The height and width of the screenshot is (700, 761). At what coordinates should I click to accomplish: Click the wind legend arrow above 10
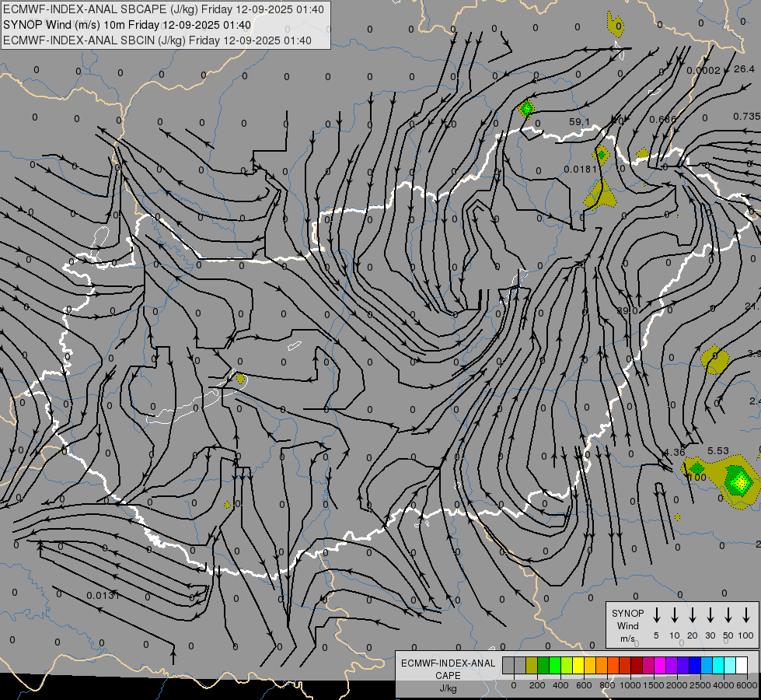click(674, 615)
